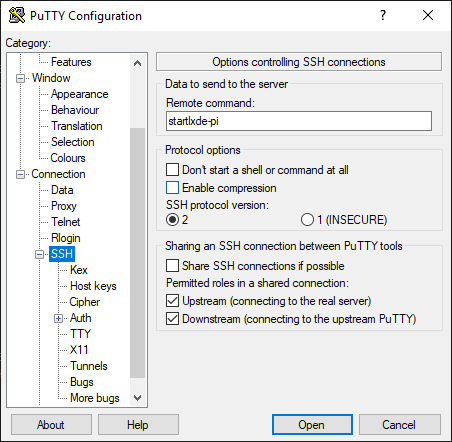This screenshot has width=452, height=442.
Task: Open the Behaviour category
Action: click(x=75, y=110)
